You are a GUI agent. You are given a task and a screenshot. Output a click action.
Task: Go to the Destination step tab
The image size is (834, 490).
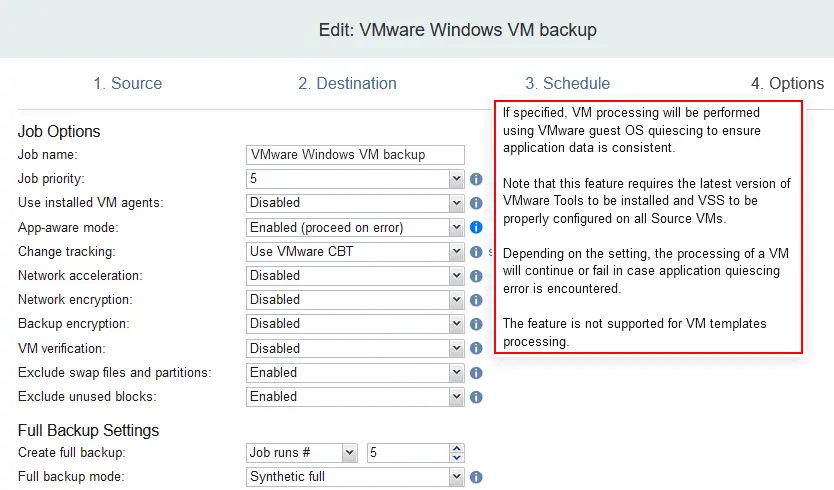click(347, 84)
